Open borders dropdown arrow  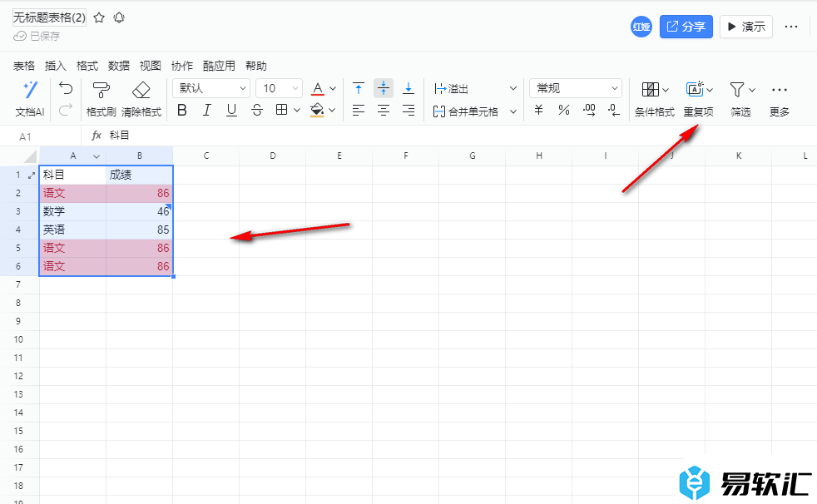tap(297, 110)
